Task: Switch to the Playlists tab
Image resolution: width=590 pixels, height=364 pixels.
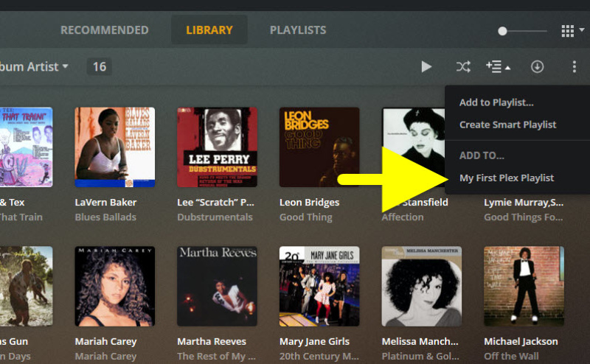Action: click(298, 30)
